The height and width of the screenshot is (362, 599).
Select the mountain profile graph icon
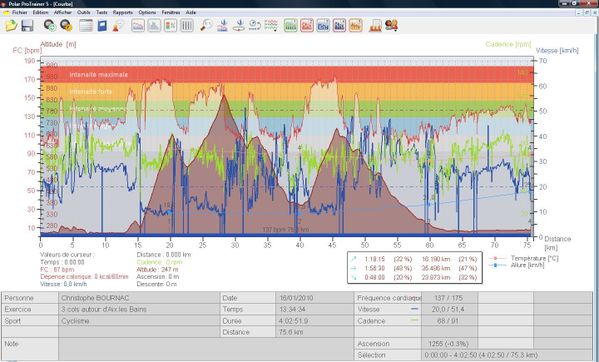point(154,26)
